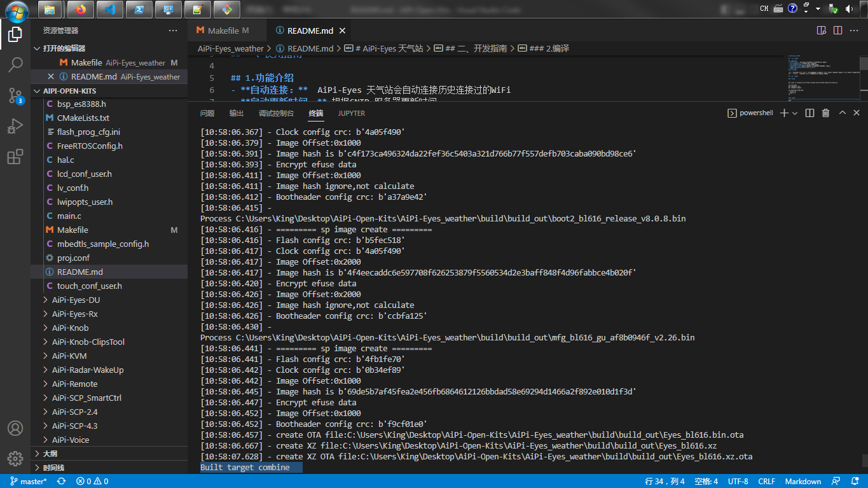Expand the AiPi-Knob-ClipsTool folder

[109, 342]
